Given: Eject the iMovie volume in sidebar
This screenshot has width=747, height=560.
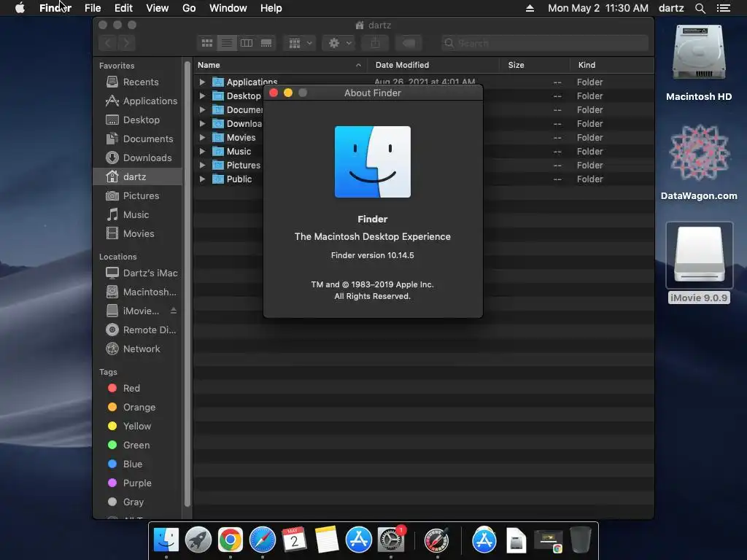Looking at the screenshot, I should click(174, 311).
